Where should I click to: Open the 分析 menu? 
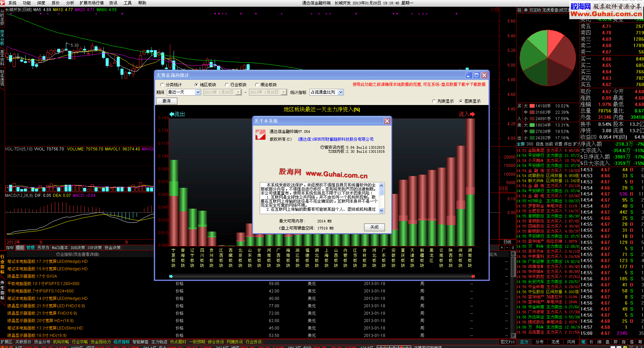tap(70, 3)
